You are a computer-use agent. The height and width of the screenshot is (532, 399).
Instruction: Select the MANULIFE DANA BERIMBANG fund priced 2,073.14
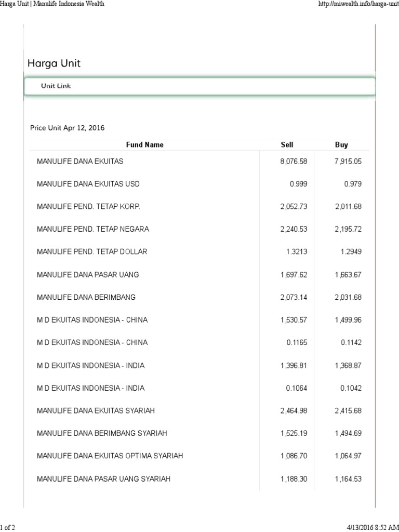pos(86,297)
